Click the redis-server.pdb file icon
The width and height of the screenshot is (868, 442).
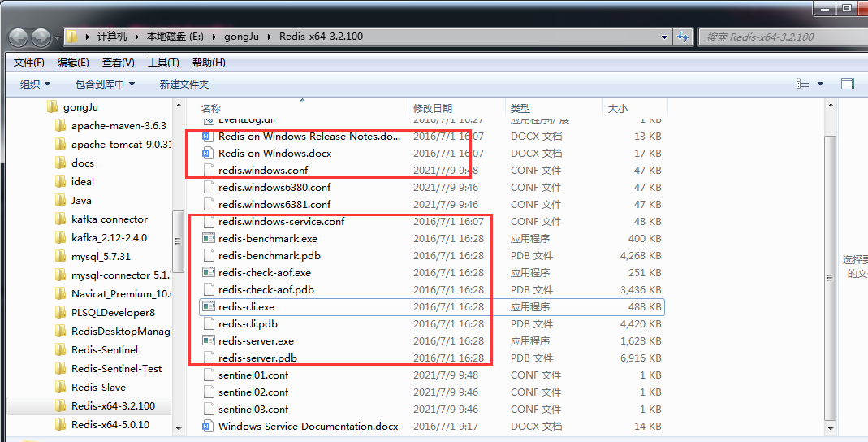(208, 358)
